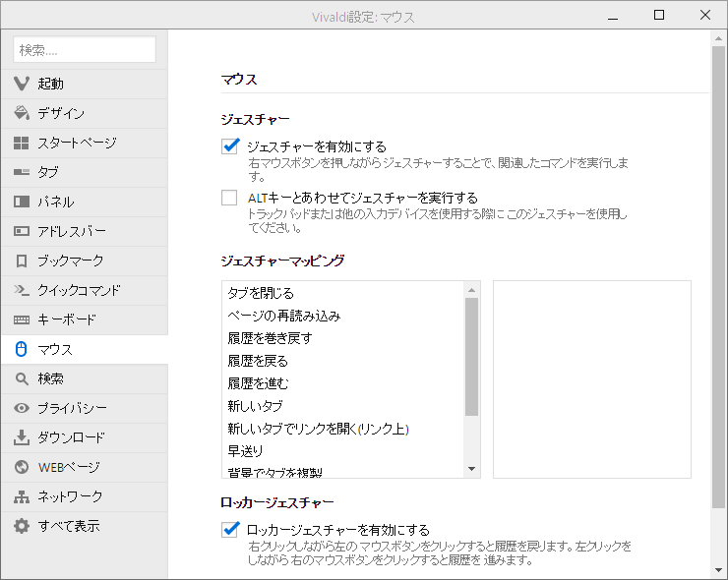This screenshot has height=580, width=728.
Task: Click the Vivaldi logo icon beside 起動
Action: pos(22,84)
